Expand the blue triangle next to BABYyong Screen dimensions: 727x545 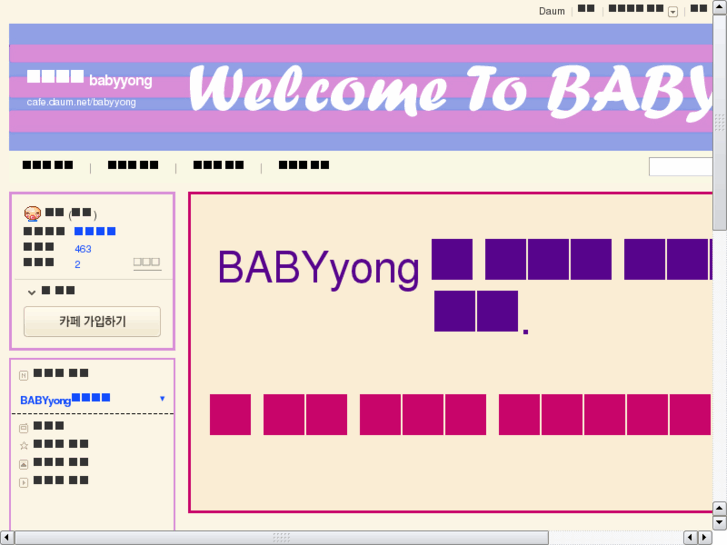pyautogui.click(x=162, y=398)
